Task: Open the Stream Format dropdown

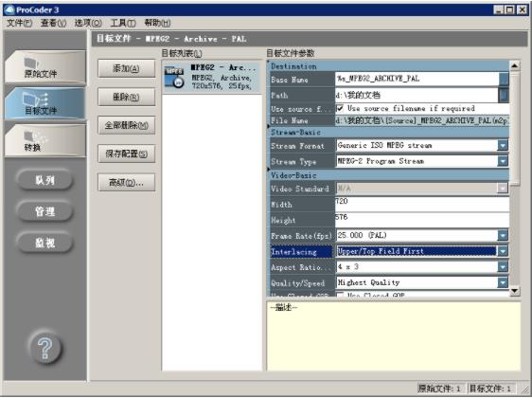Action: pos(503,146)
